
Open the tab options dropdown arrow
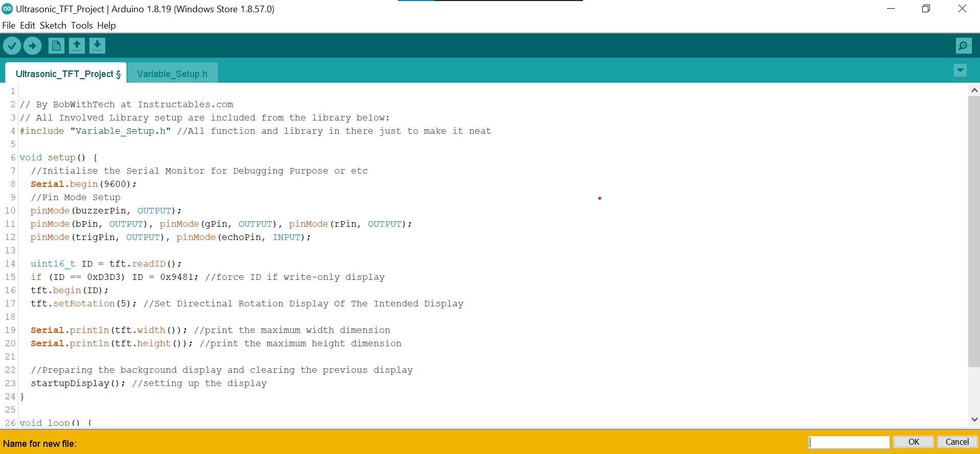tap(960, 70)
